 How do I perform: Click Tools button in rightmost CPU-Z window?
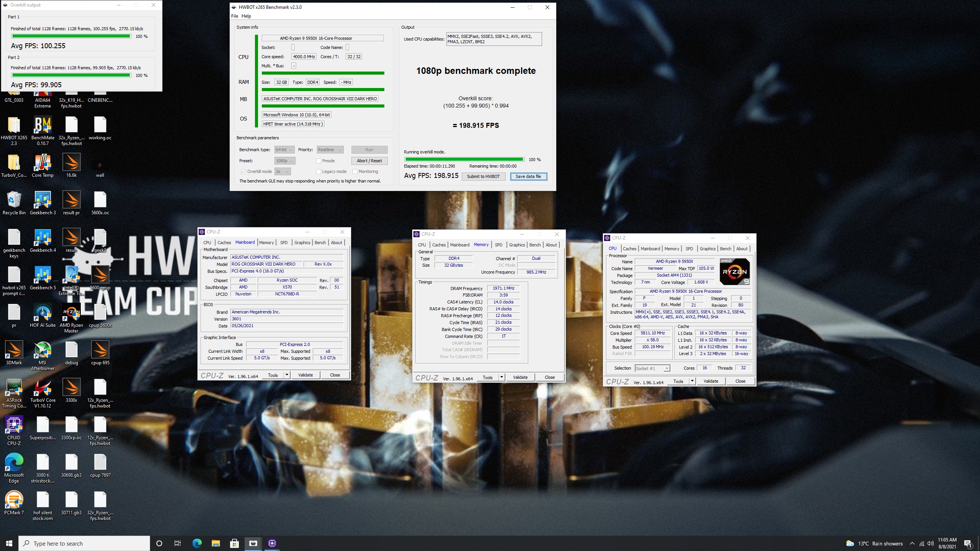tap(678, 381)
